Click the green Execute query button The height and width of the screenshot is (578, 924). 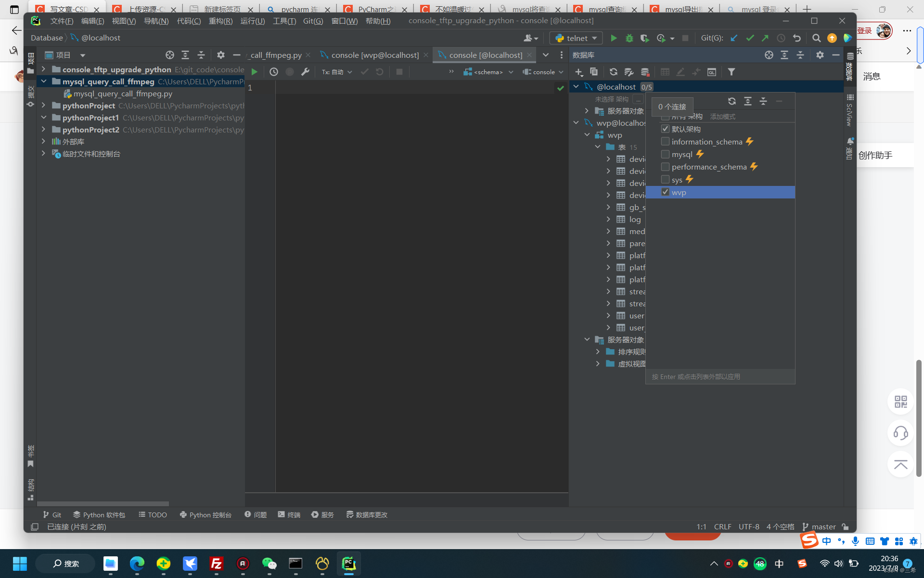255,72
